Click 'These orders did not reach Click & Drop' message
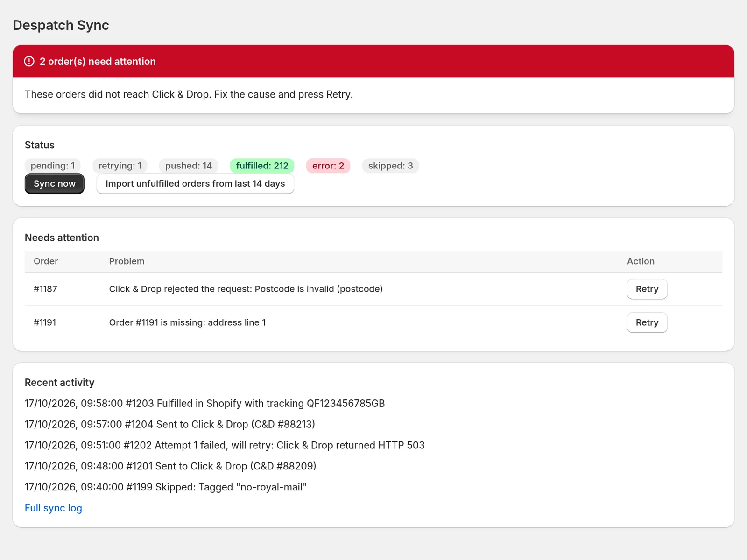747x560 pixels. (189, 94)
